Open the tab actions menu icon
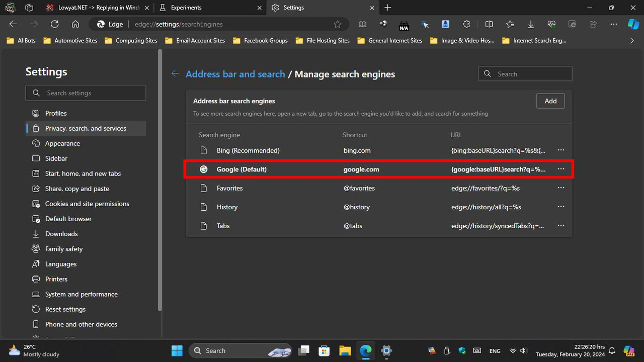This screenshot has height=362, width=644. (x=29, y=8)
